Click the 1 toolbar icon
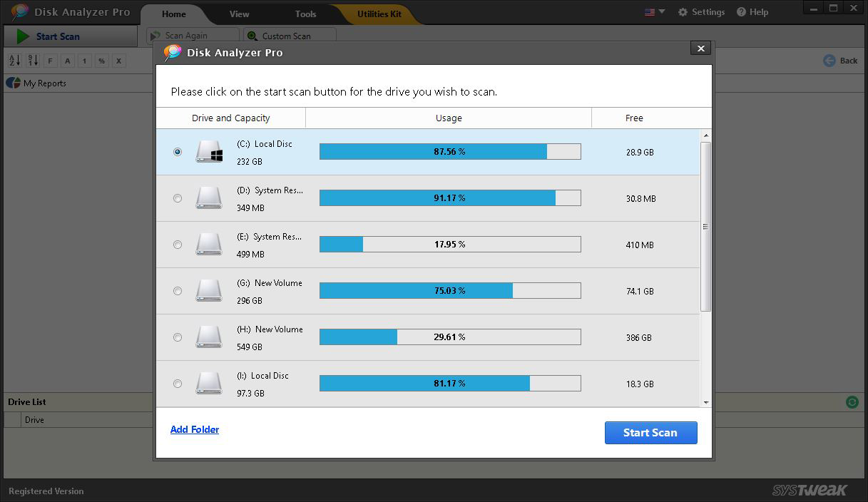Viewport: 868px width, 502px height. pos(85,61)
